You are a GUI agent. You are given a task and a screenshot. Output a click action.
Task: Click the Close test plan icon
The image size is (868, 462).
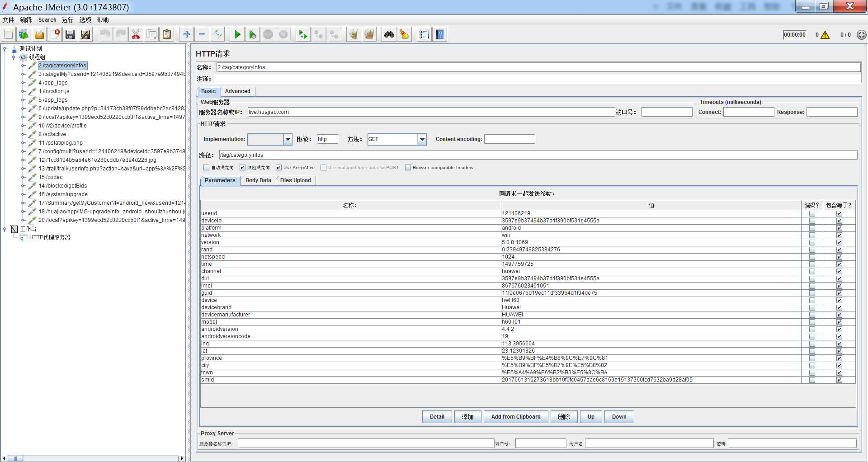point(55,34)
